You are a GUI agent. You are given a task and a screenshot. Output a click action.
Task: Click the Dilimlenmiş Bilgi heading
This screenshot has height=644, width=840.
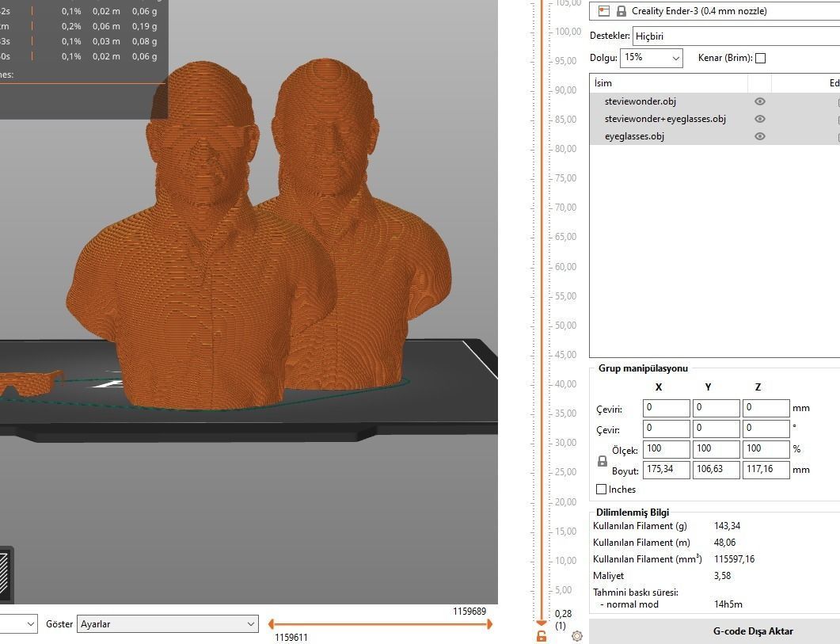pyautogui.click(x=632, y=512)
